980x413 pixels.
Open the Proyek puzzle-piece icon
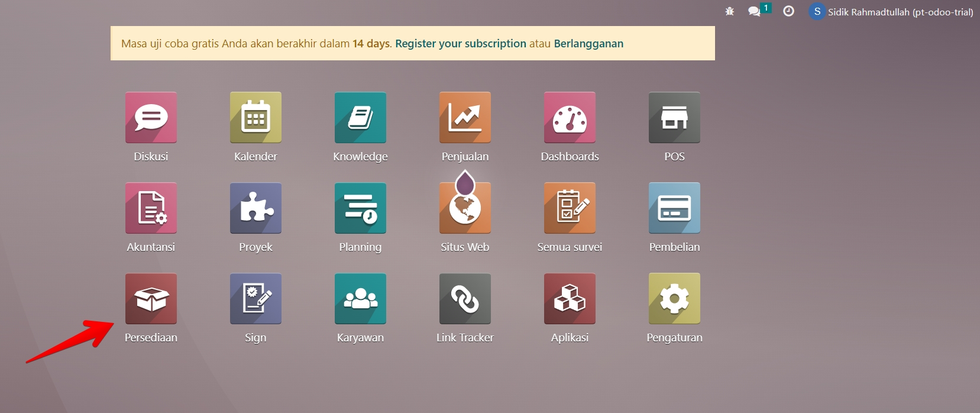pyautogui.click(x=255, y=208)
